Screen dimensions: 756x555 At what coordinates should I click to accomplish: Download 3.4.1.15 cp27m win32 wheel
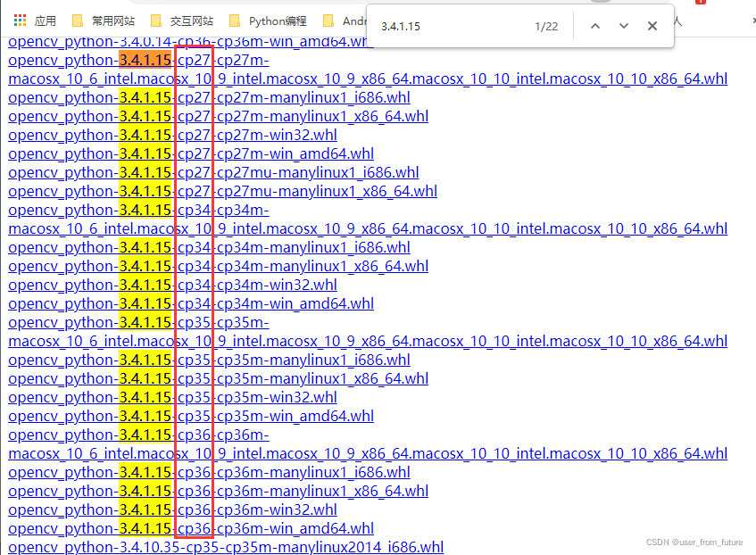pos(172,135)
